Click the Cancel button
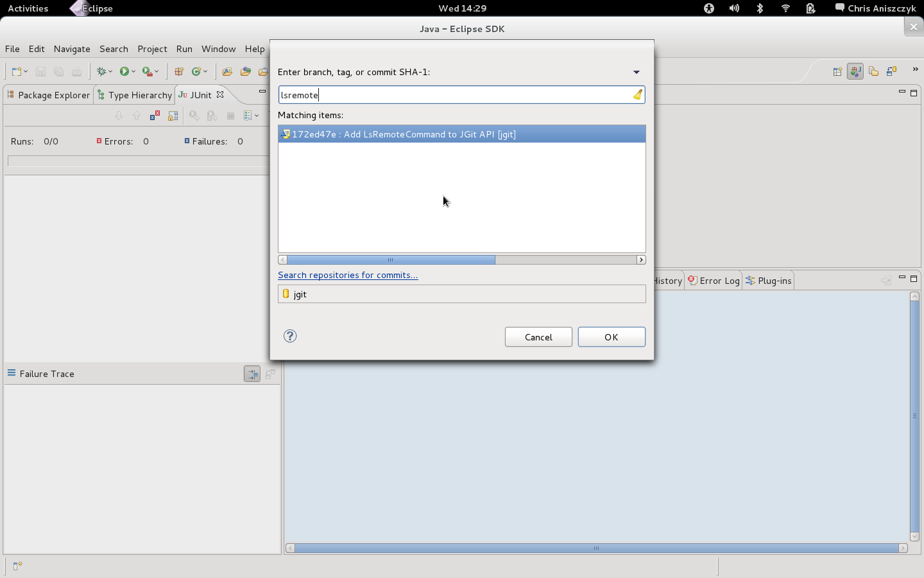924x578 pixels. click(538, 337)
